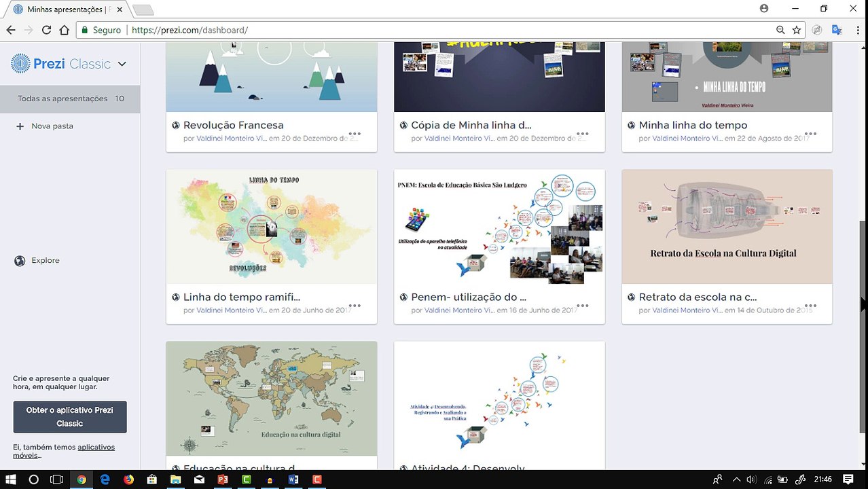
Task: Click the Chrome user profile icon
Action: coord(764,8)
